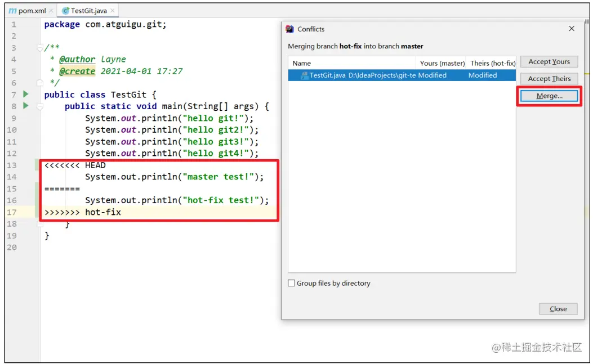Click the "hello git!" println line
Viewport: 593px width, 364px height.
(x=169, y=118)
